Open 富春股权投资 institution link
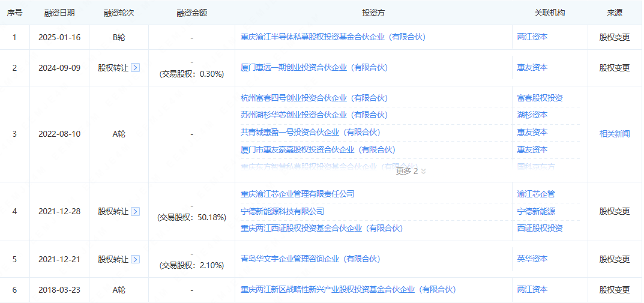This screenshot has height=303, width=644. coord(540,98)
